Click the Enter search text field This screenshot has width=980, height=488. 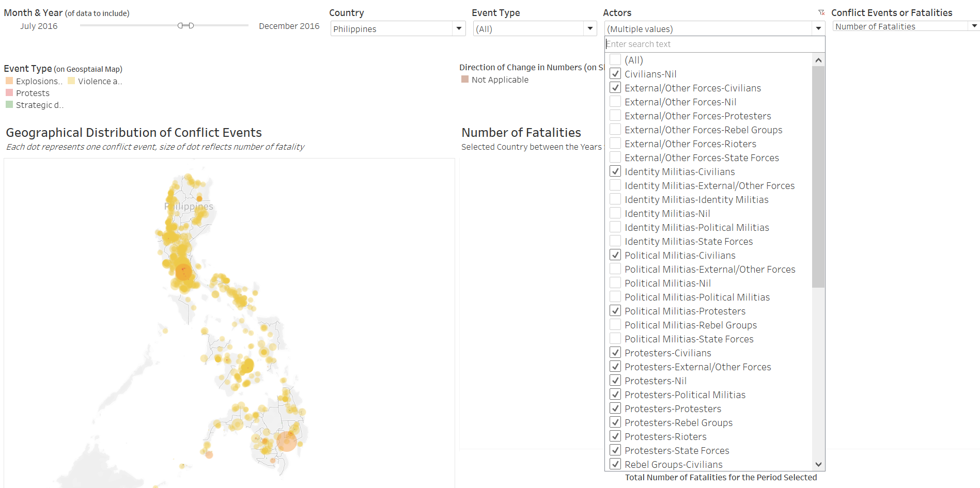coord(714,44)
